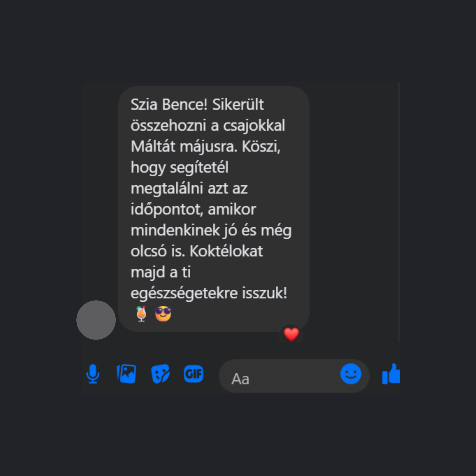Start recording a voice clip with microphone
Image resolution: width=476 pixels, height=476 pixels.
click(93, 374)
